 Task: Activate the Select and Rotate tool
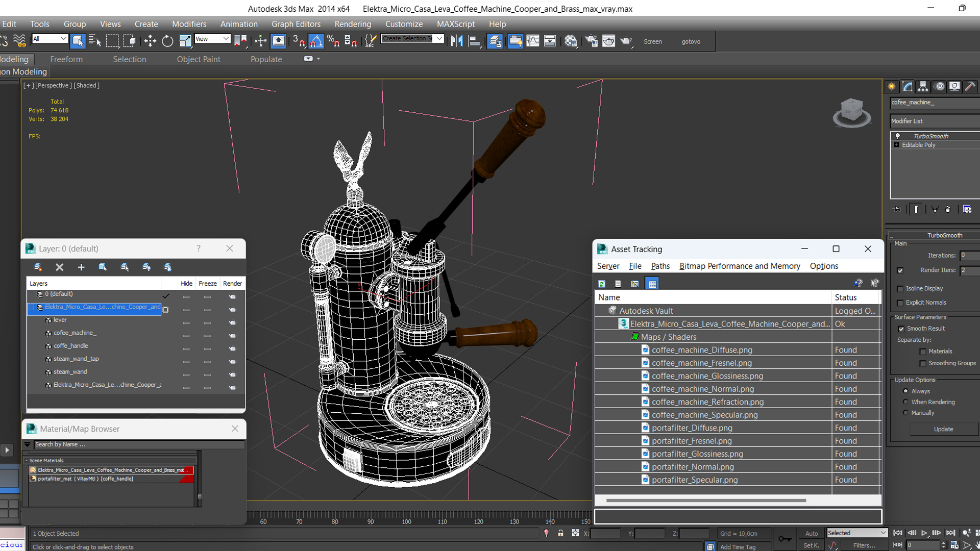point(167,41)
